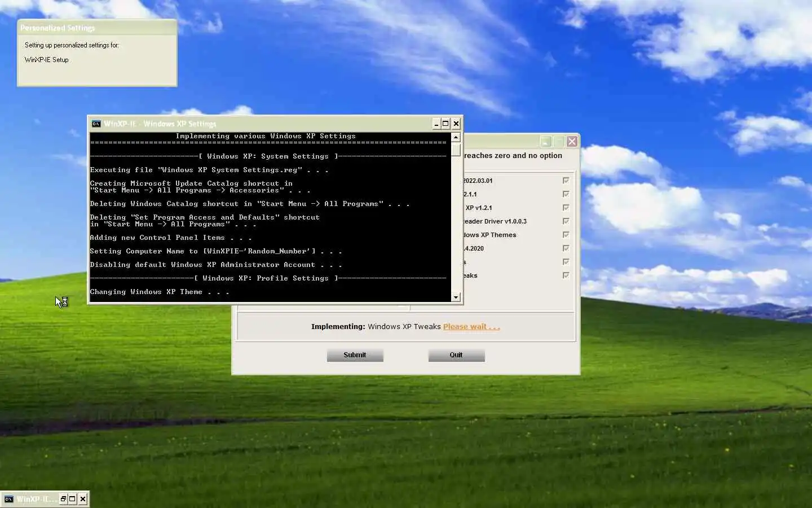Click the console icon on the minimized WinXP-IE bar

point(8,499)
